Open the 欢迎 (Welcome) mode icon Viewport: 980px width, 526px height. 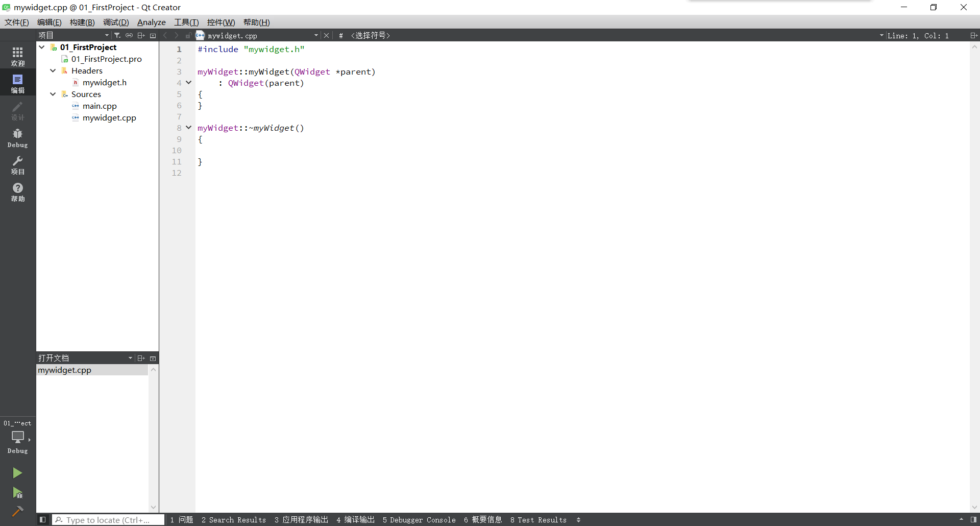click(x=17, y=55)
